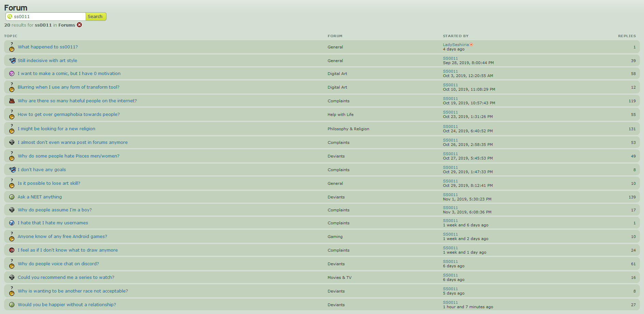
Task: Click the STARTED BY column header
Action: (456, 36)
